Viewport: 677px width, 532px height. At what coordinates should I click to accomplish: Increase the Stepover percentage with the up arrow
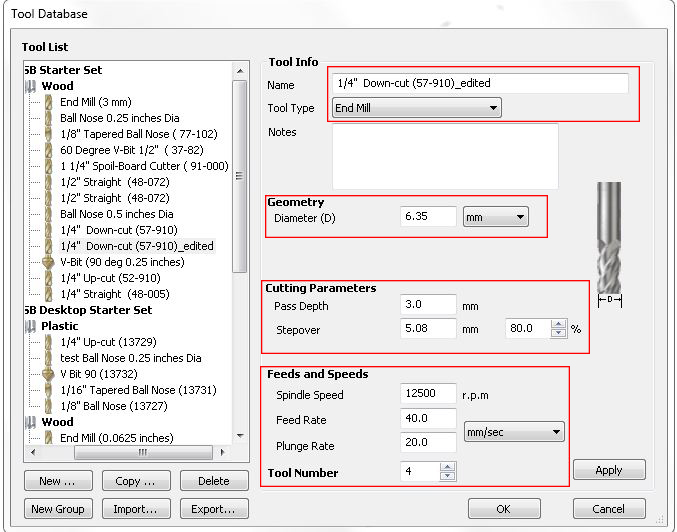point(559,324)
